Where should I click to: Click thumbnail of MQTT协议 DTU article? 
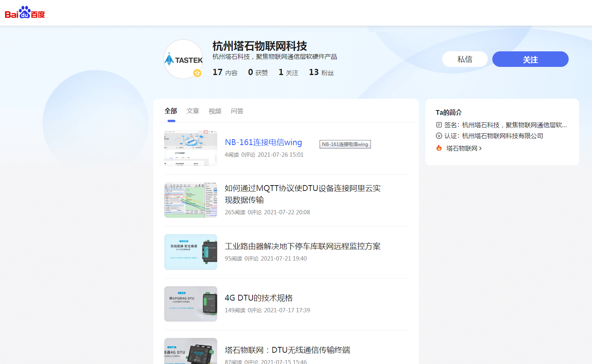(191, 200)
